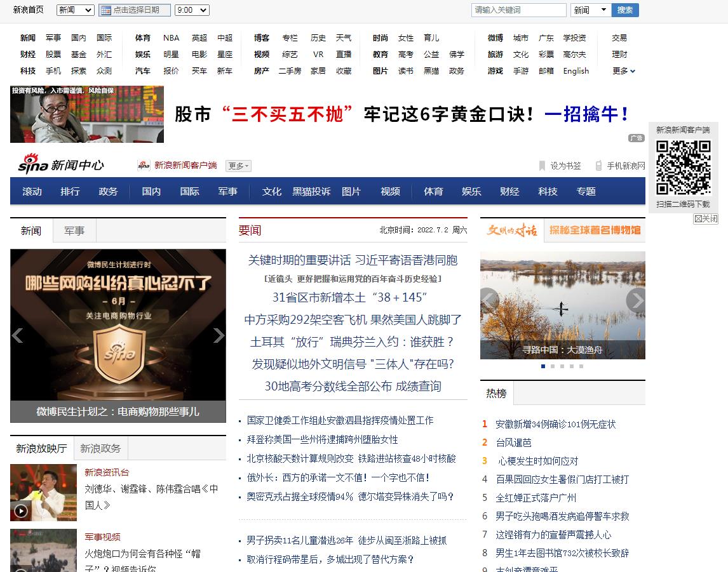Open 财经 in the blue navigation bar
This screenshot has width=728, height=572.
[x=509, y=192]
